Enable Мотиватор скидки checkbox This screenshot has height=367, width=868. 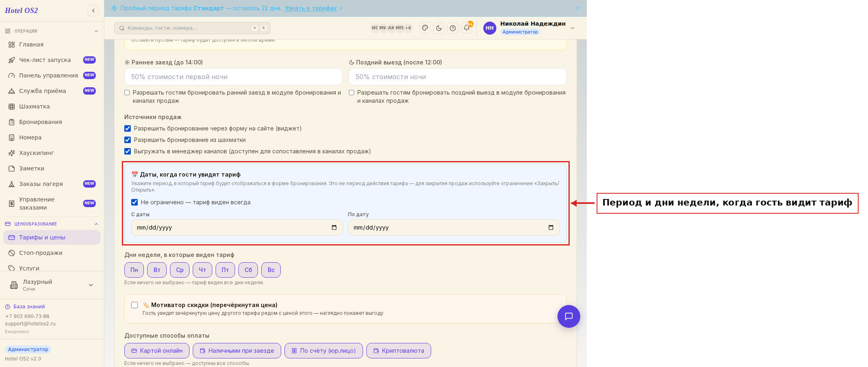[134, 305]
